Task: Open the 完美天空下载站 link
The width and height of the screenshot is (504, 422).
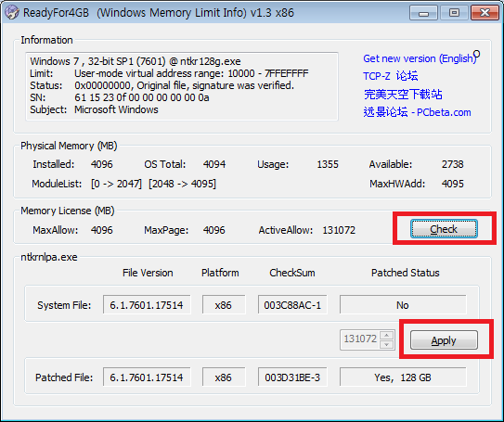Action: coord(403,95)
